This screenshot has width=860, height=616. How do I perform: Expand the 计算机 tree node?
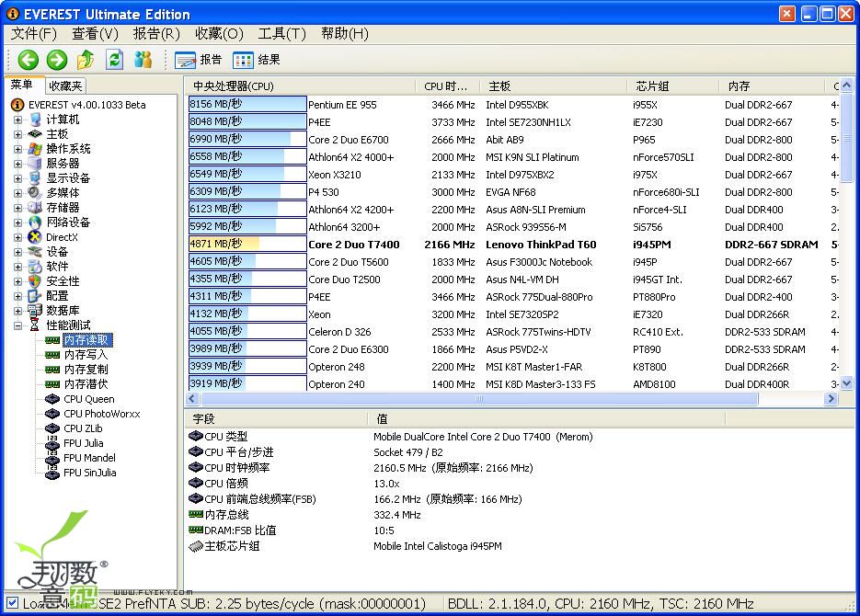[x=17, y=120]
